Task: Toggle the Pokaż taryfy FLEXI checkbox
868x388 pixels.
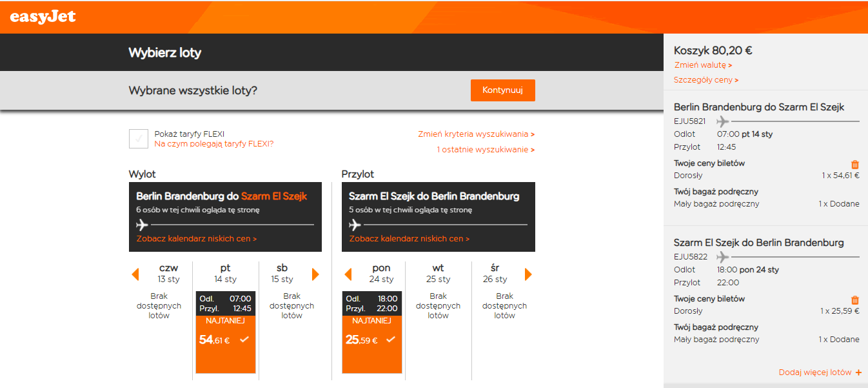Action: (x=139, y=139)
